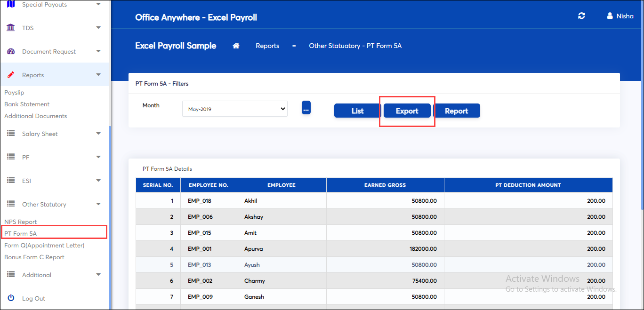
Task: Expand the Salary Sheet arrow
Action: 98,134
